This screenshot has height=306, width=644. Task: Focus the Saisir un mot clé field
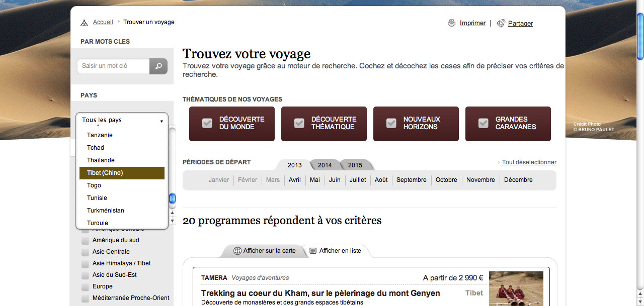click(113, 66)
